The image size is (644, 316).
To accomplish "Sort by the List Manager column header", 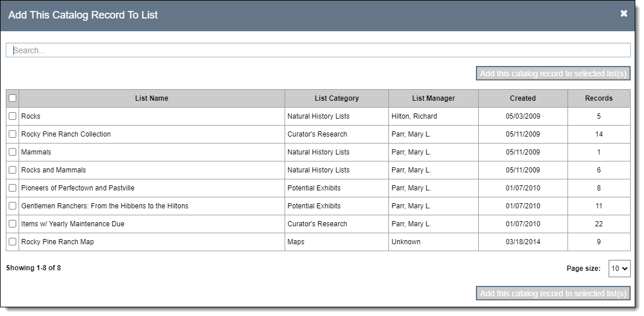I will [x=433, y=98].
